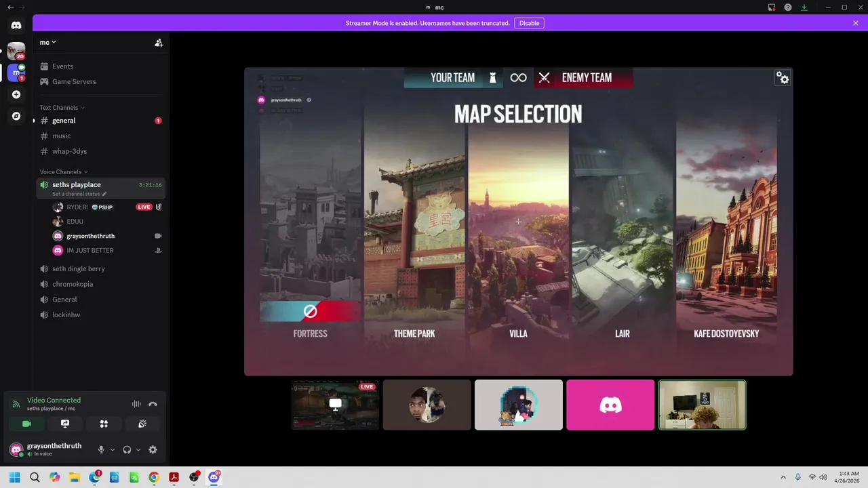Open graysonthethruth user profile panel
868x488 pixels.
click(x=47, y=449)
